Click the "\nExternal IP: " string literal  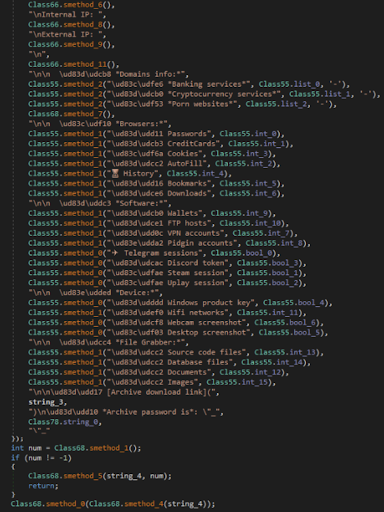click(67, 35)
